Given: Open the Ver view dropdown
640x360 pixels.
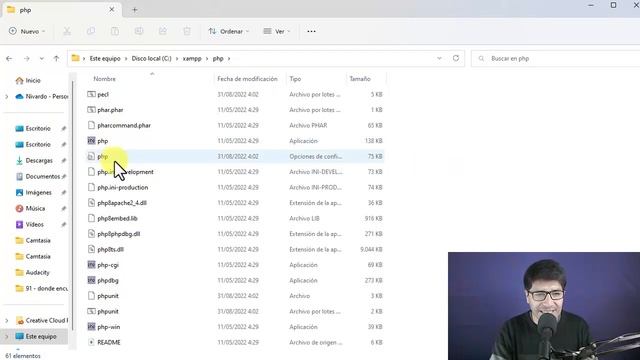Looking at the screenshot, I should point(277,31).
